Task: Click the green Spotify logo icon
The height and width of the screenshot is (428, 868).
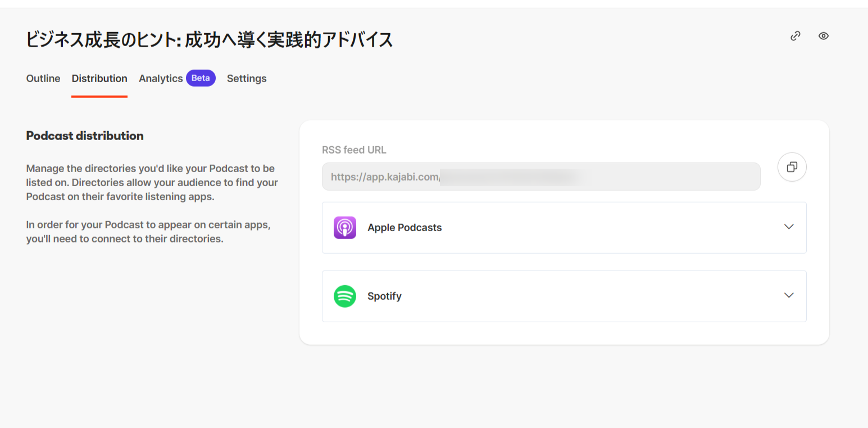Action: tap(344, 296)
